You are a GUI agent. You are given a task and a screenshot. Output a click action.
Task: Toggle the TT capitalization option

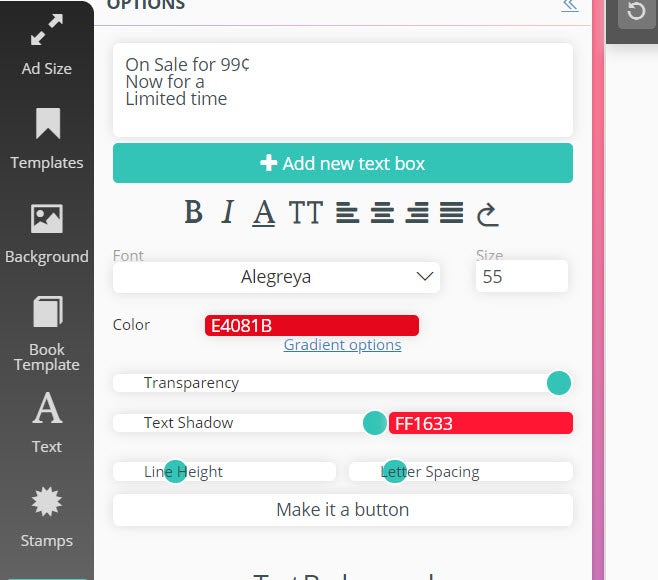point(306,212)
